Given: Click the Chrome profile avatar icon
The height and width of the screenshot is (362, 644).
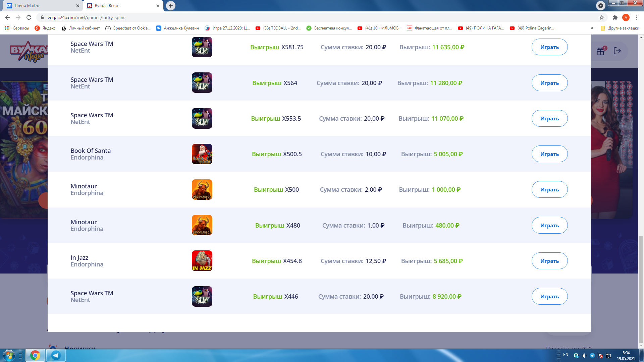Looking at the screenshot, I should [626, 17].
